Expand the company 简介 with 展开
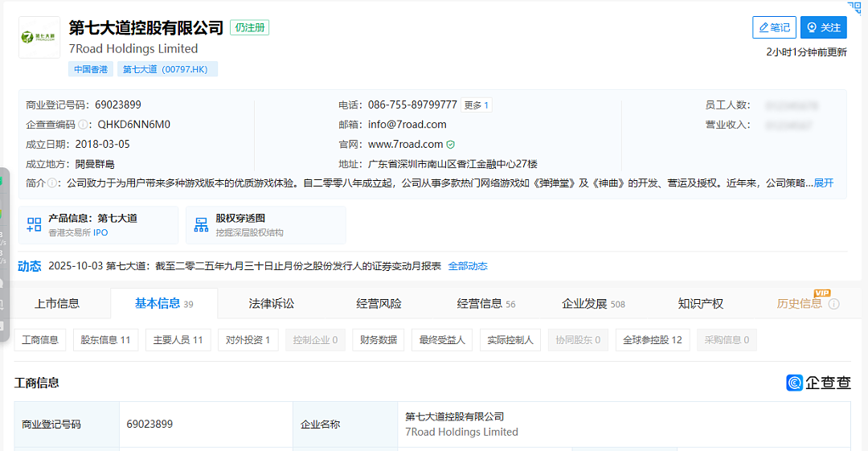Viewport: 868px width, 451px height. coord(824,182)
